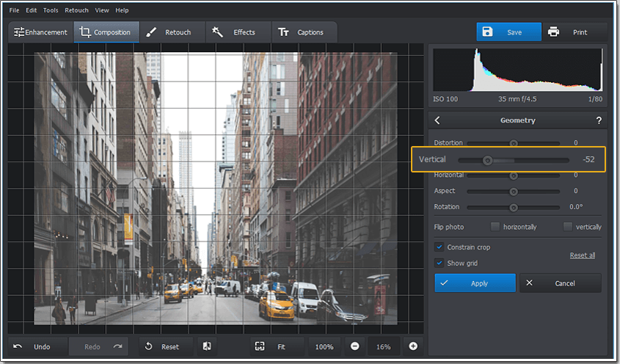Screen dimensions: 620x364
Task: Fit the image to the screen
Action: 277,346
